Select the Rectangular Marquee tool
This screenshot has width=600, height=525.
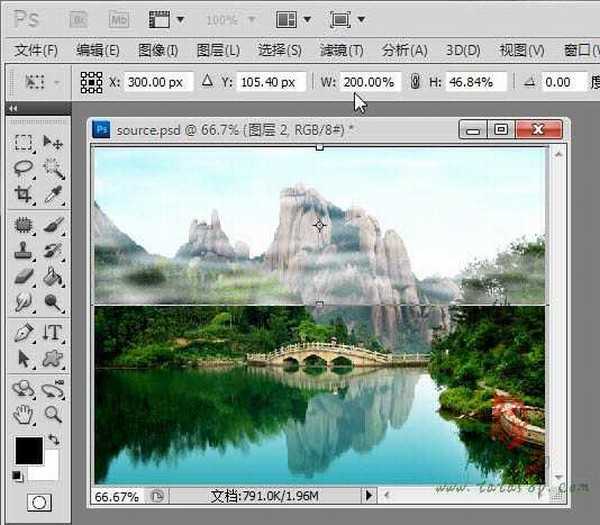click(x=24, y=143)
